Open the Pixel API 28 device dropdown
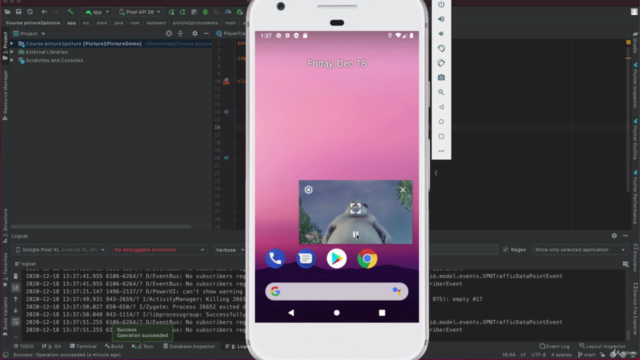The width and height of the screenshot is (640, 360). point(140,12)
